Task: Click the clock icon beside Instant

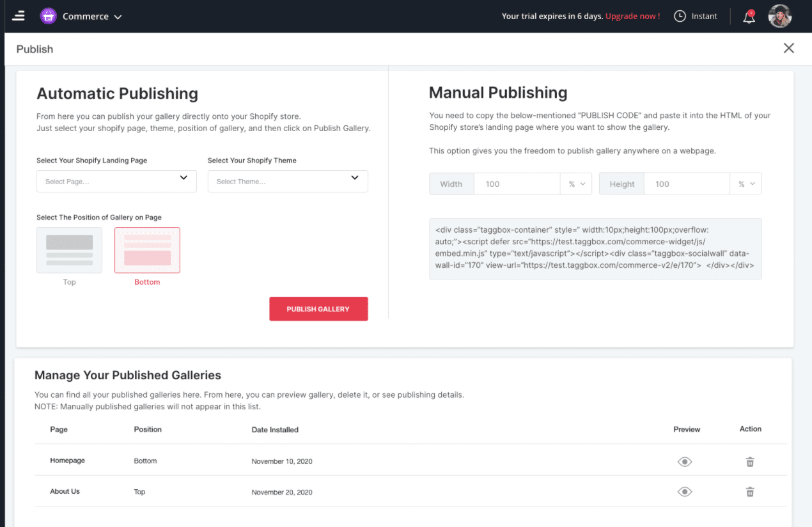Action: click(680, 16)
